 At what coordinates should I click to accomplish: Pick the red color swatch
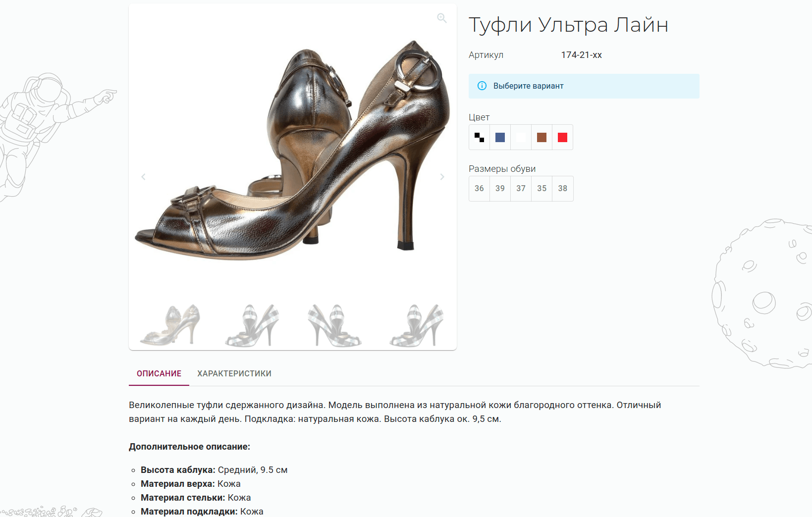coord(563,137)
